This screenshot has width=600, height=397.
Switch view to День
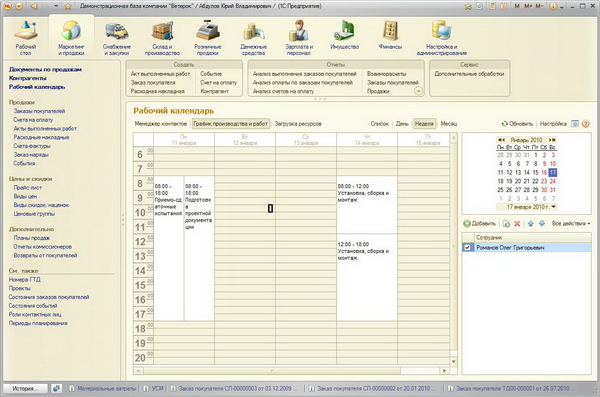pos(402,124)
